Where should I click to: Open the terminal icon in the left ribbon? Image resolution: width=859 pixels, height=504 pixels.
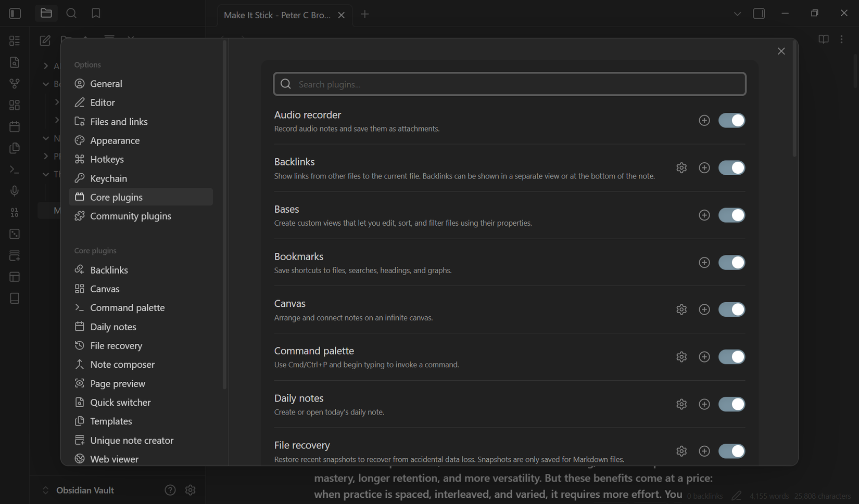tap(14, 169)
